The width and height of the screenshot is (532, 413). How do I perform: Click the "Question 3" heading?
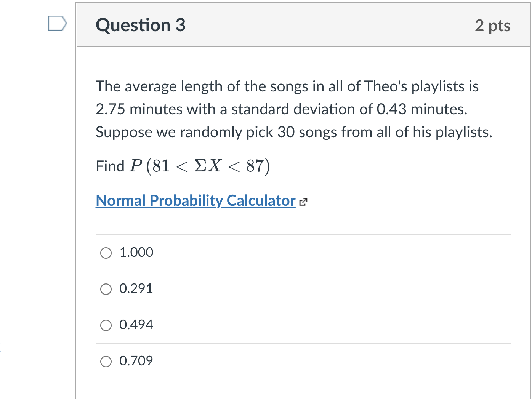[141, 25]
